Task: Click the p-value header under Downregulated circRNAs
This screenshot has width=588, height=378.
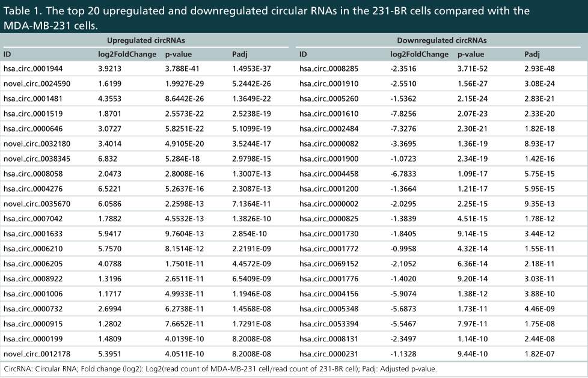Action: click(471, 54)
